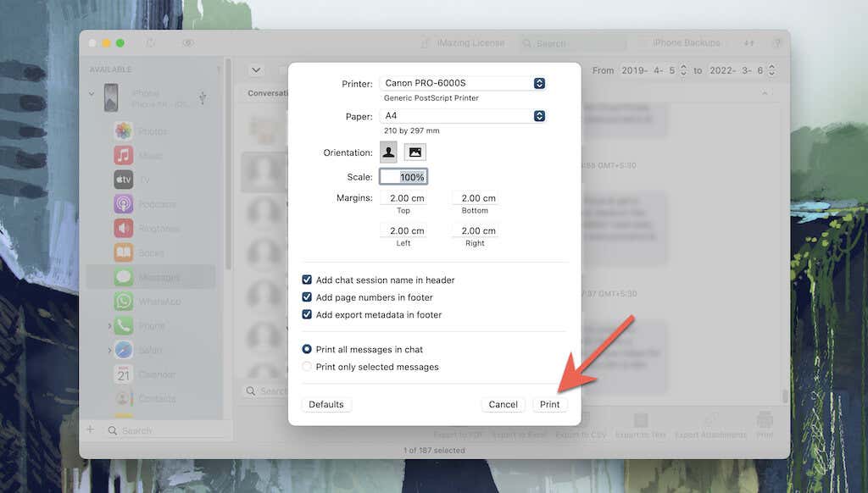
Task: Click the refresh icon in iMazing toolbar
Action: point(151,42)
